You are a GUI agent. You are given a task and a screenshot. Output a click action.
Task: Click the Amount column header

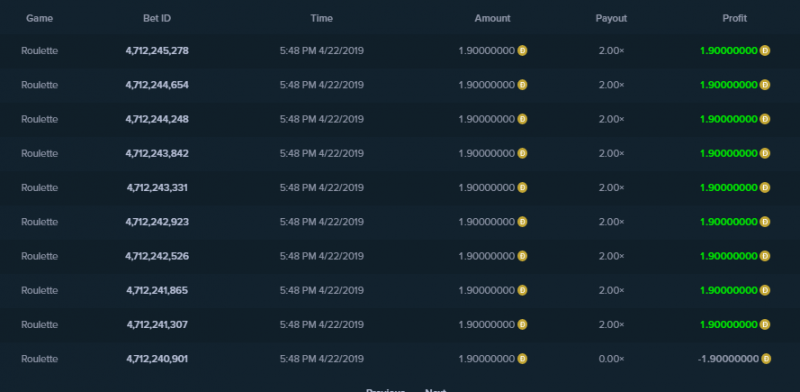pos(492,18)
